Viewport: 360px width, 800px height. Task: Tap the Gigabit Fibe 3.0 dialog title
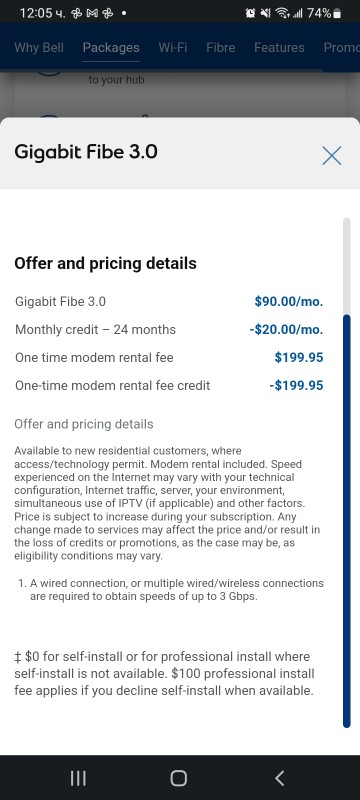86,152
